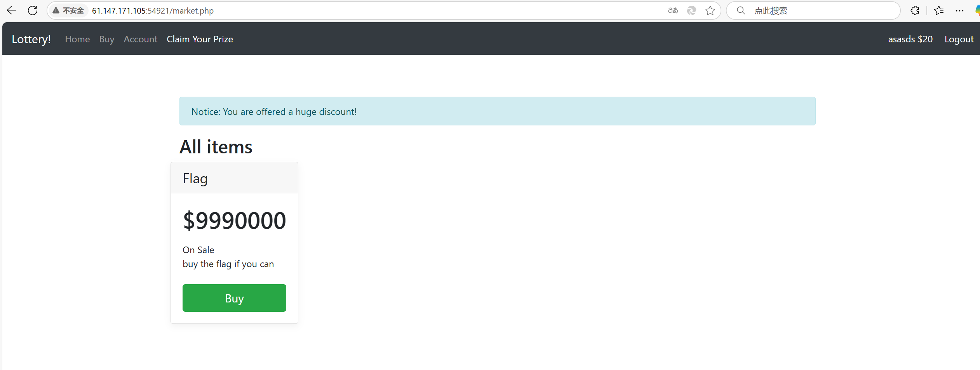Open the browser extensions puzzle icon
The width and height of the screenshot is (980, 370).
[915, 10]
